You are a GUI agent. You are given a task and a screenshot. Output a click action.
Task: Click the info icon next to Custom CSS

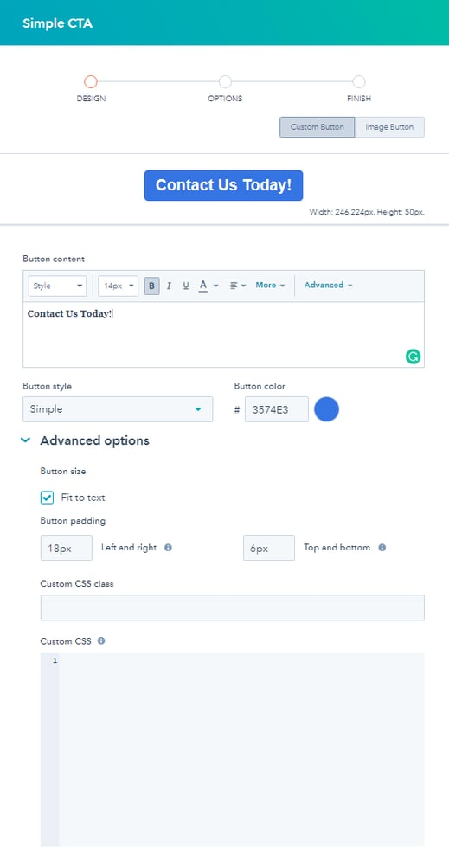pos(100,641)
